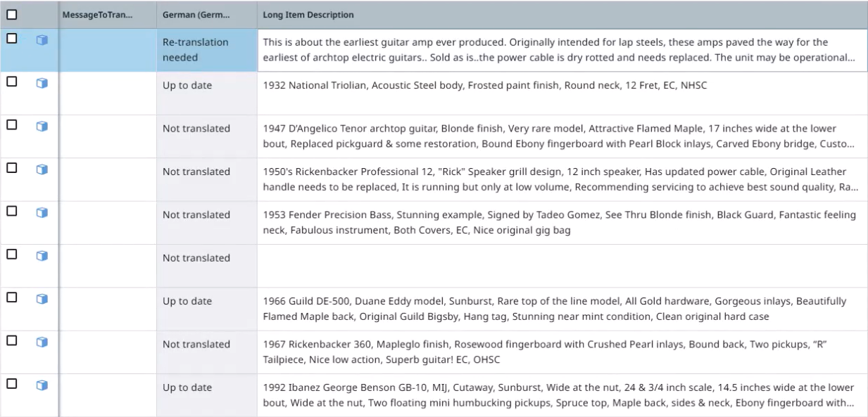
Task: Click the cube icon for the 1967 Rickenbacker 360 row
Action: (x=42, y=342)
